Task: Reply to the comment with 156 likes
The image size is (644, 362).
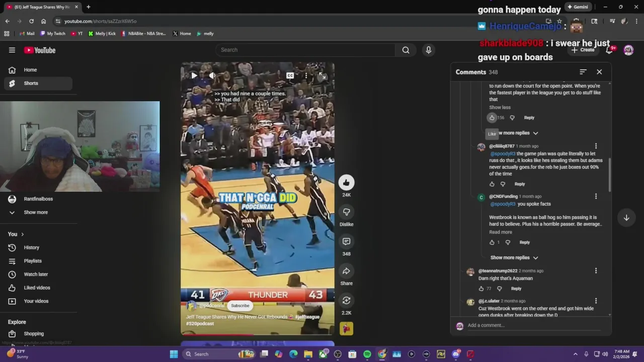Action: [529, 118]
